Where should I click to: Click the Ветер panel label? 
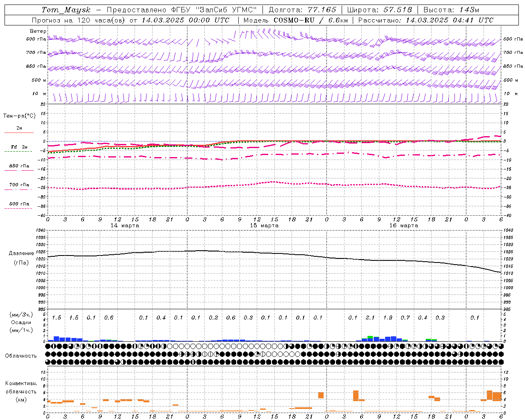(38, 31)
